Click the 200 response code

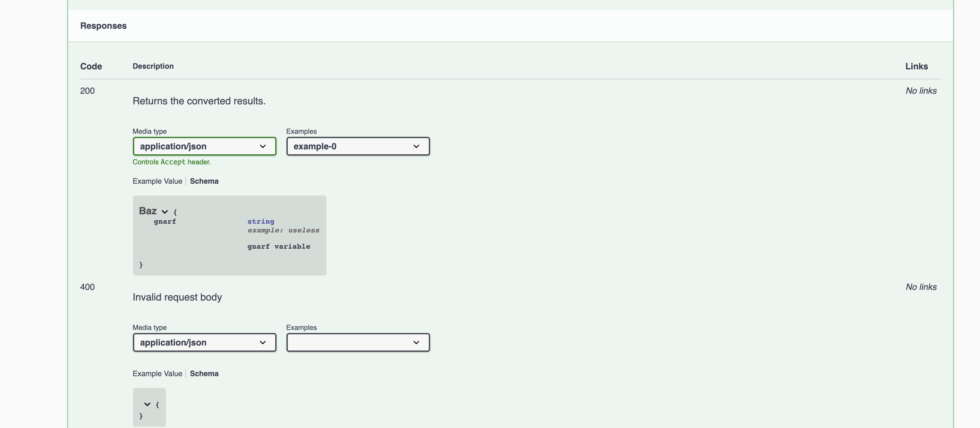point(87,91)
